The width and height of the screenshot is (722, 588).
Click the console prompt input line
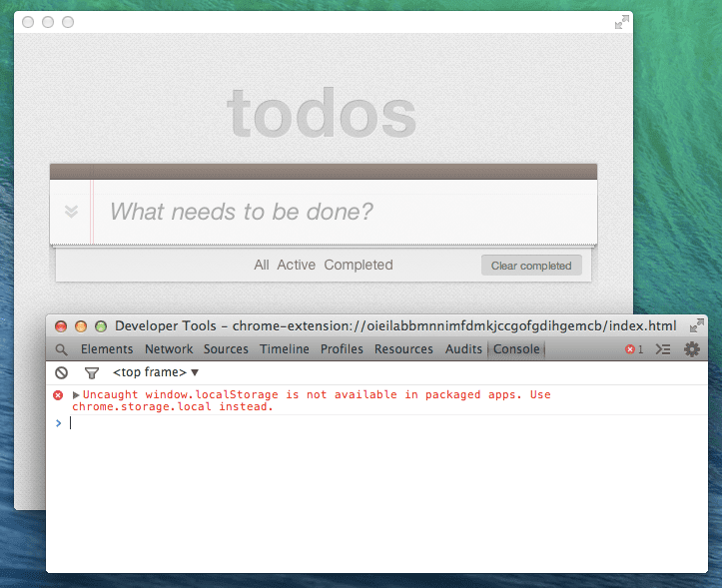point(379,423)
